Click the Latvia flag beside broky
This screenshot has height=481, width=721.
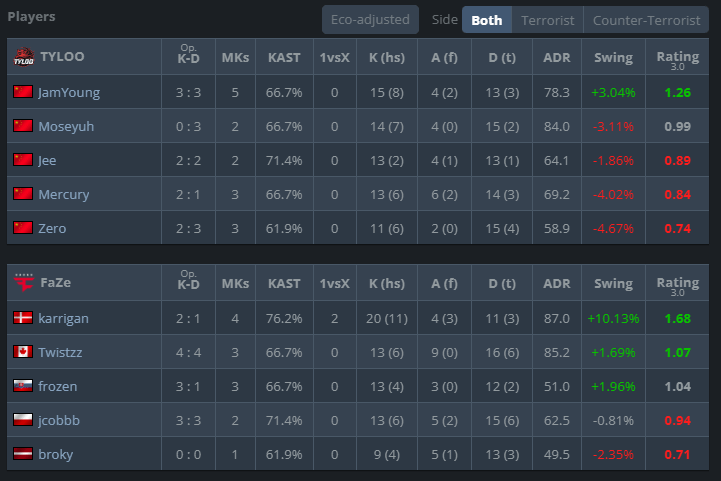23,454
